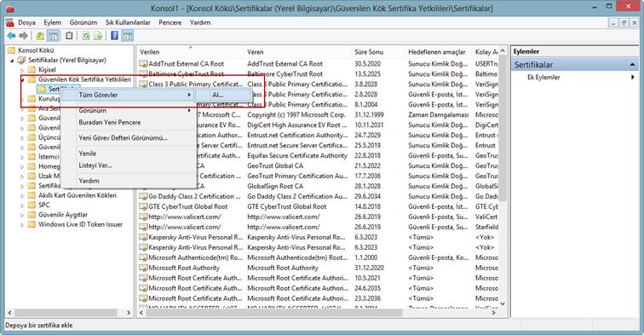Click the green Refresh toolbar icon
Viewport: 644px width, 335px height.
(86, 36)
